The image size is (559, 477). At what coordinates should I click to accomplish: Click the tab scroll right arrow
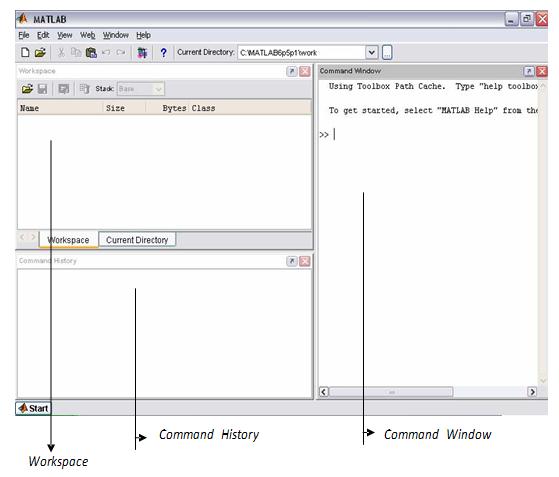[33, 237]
